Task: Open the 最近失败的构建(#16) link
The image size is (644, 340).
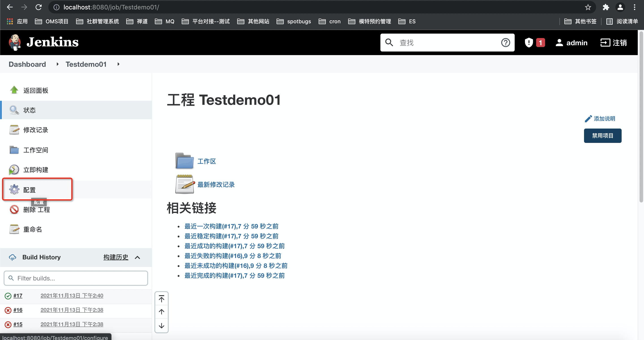Action: [x=232, y=256]
